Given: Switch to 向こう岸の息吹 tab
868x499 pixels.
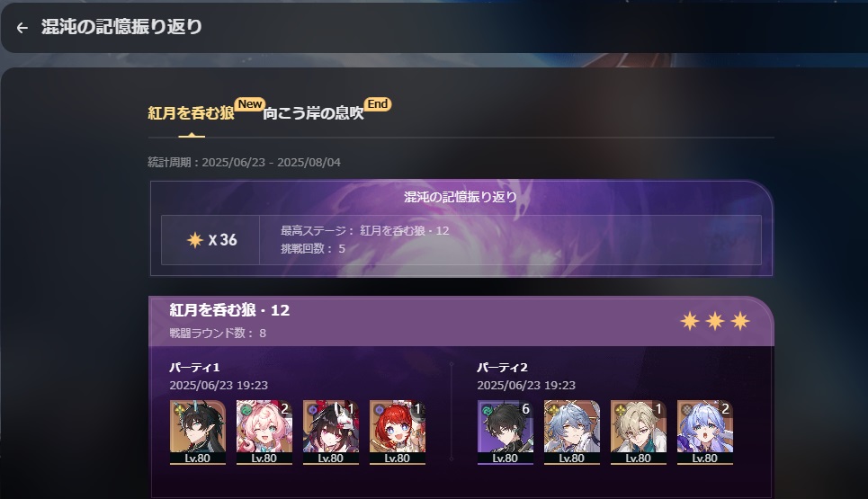Looking at the screenshot, I should (313, 113).
